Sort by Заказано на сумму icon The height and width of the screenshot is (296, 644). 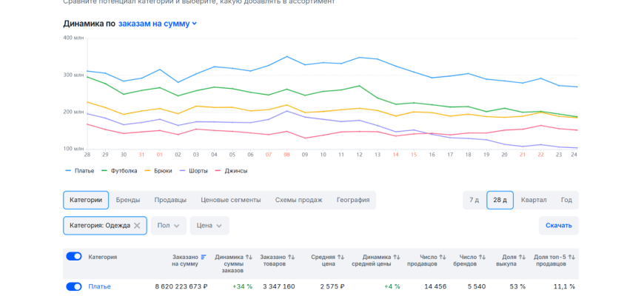(x=204, y=257)
